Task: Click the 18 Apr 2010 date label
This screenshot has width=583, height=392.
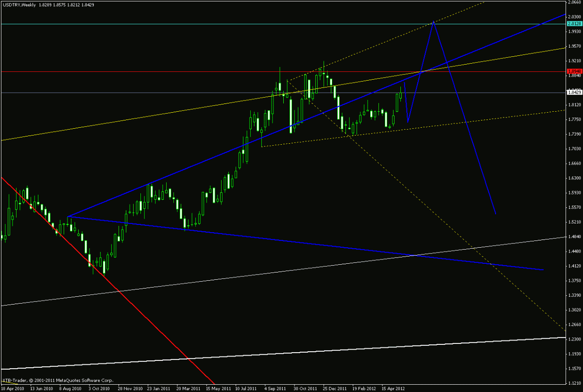Action: coord(13,389)
